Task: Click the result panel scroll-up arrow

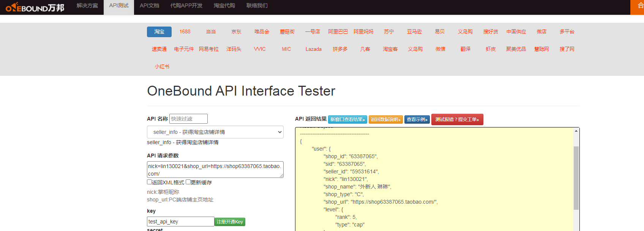Action: (x=576, y=131)
